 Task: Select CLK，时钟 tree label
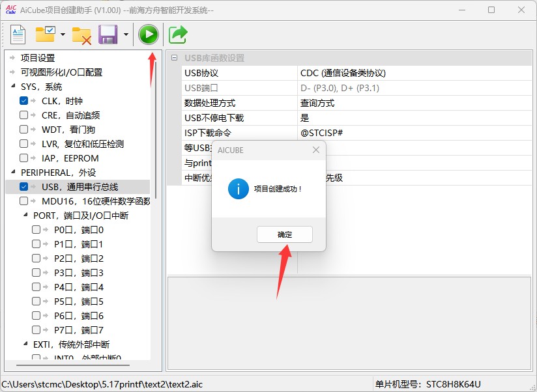(x=62, y=101)
